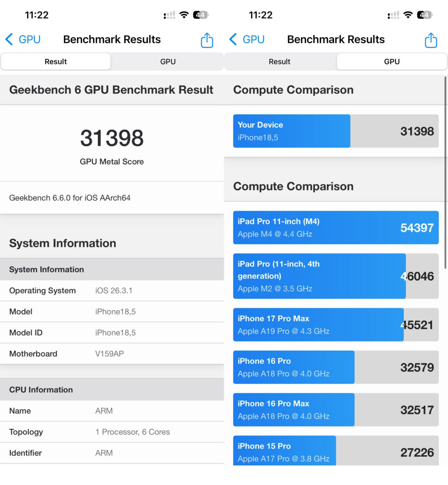
Task: Tap the back arrow on the right screen
Action: tap(232, 39)
